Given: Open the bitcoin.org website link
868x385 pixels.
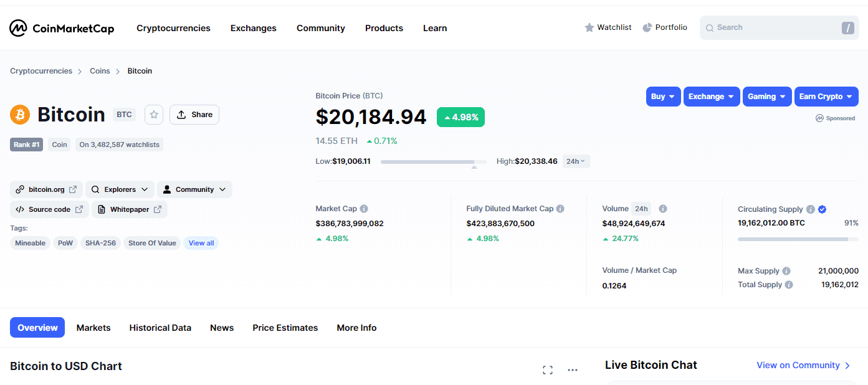Looking at the screenshot, I should (x=46, y=189).
